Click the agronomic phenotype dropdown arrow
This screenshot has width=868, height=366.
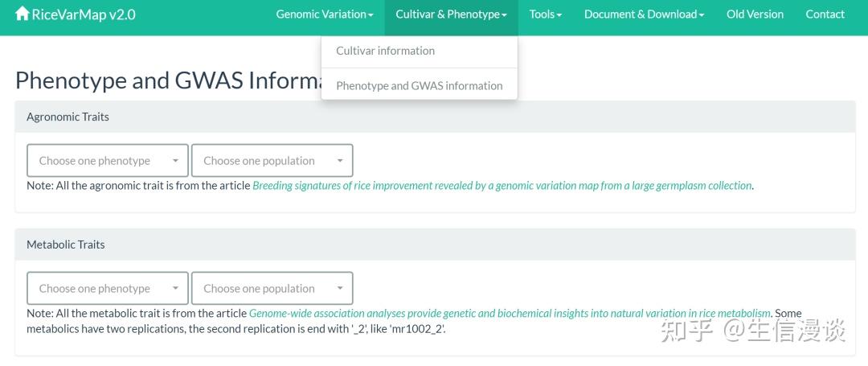click(x=175, y=161)
